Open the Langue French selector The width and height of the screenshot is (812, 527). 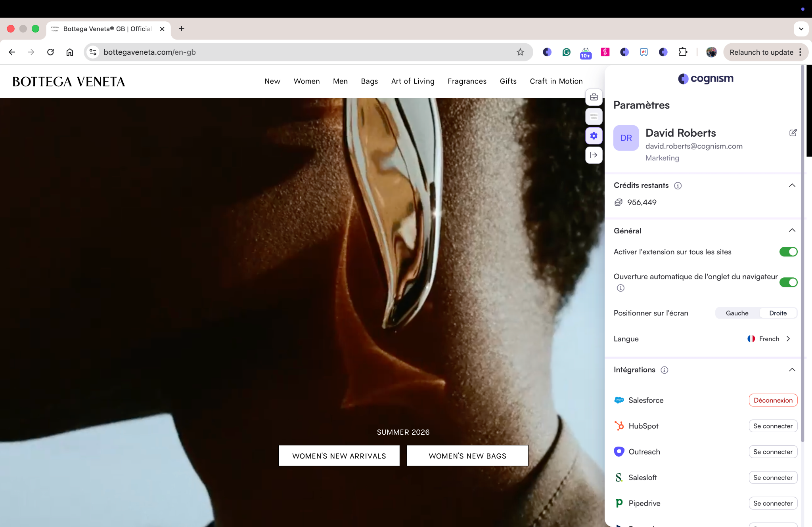[769, 339]
